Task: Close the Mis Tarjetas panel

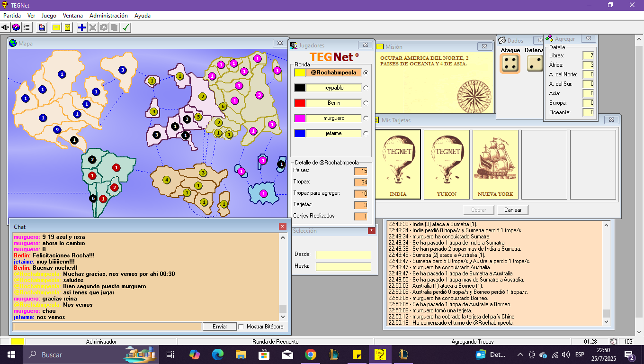Action: pos(611,120)
